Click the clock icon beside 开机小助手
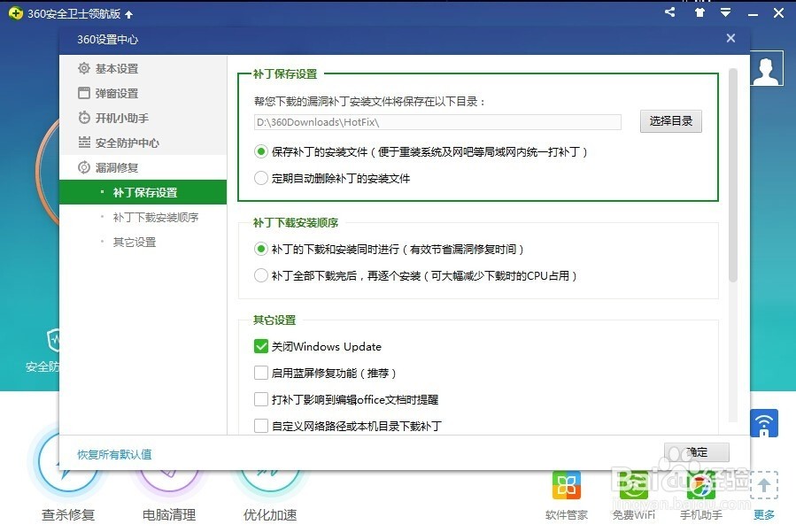This screenshot has height=532, width=796. coord(84,118)
